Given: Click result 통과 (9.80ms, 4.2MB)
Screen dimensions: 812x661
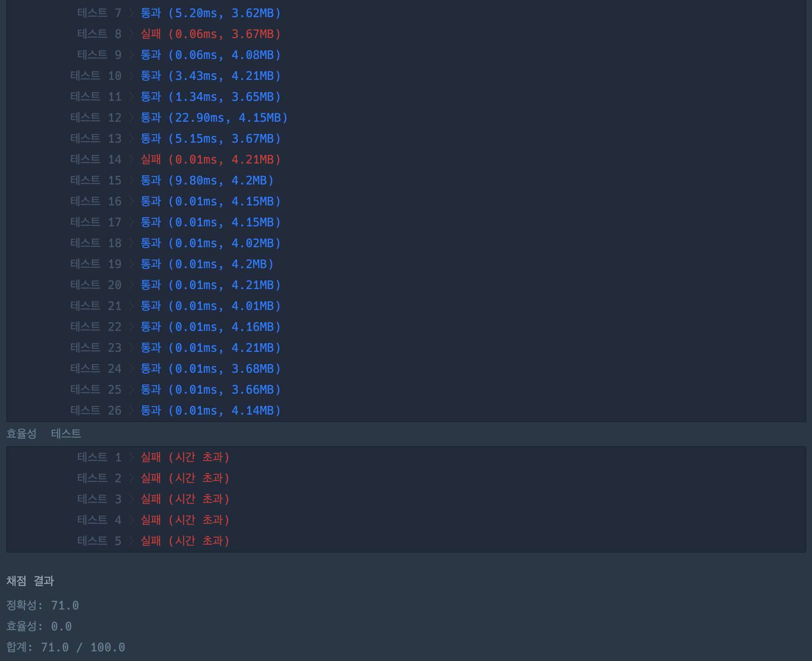Looking at the screenshot, I should pyautogui.click(x=207, y=180).
